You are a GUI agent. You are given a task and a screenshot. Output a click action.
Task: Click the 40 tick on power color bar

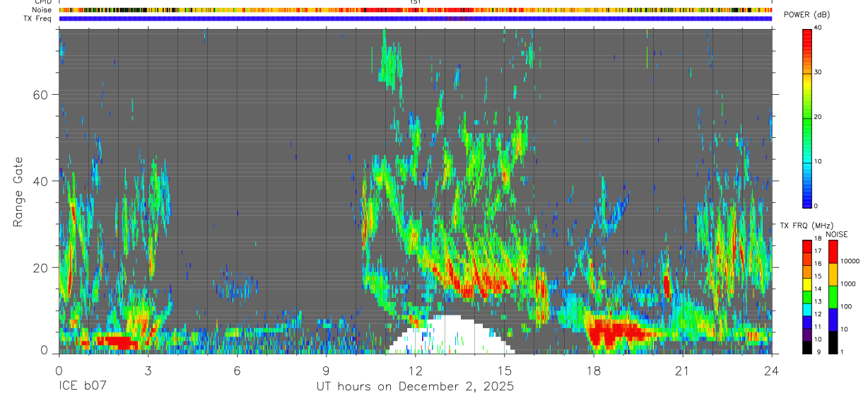click(819, 28)
